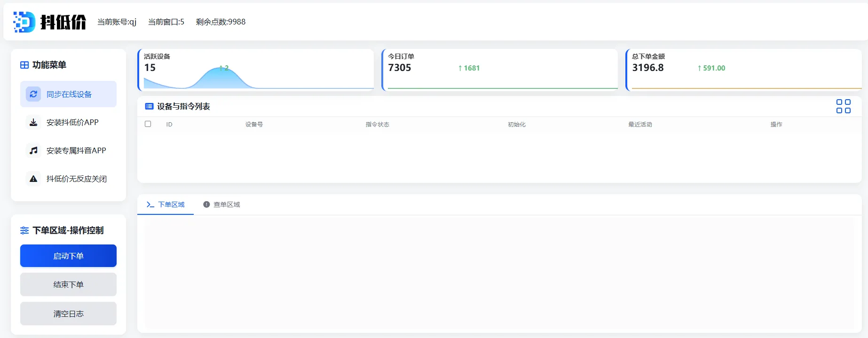Viewport: 868px width, 338px height.
Task: Click the list icon beside 设备与指令列表
Action: click(x=149, y=106)
